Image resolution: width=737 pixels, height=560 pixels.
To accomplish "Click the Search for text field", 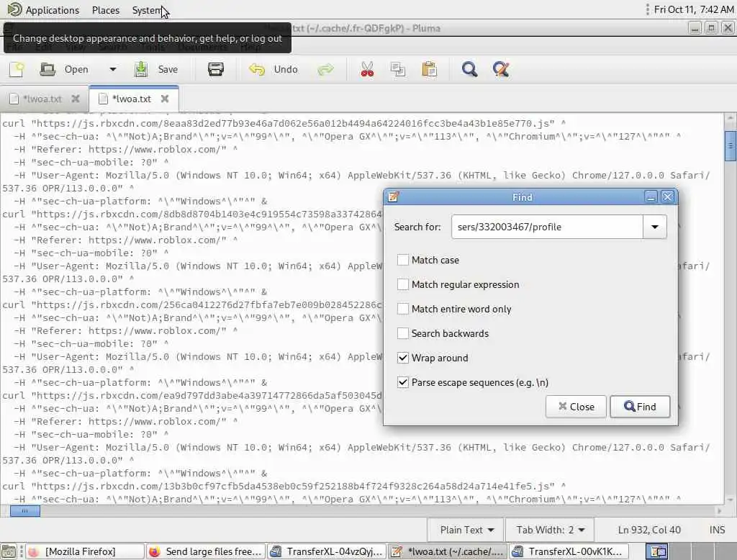I will click(x=547, y=227).
